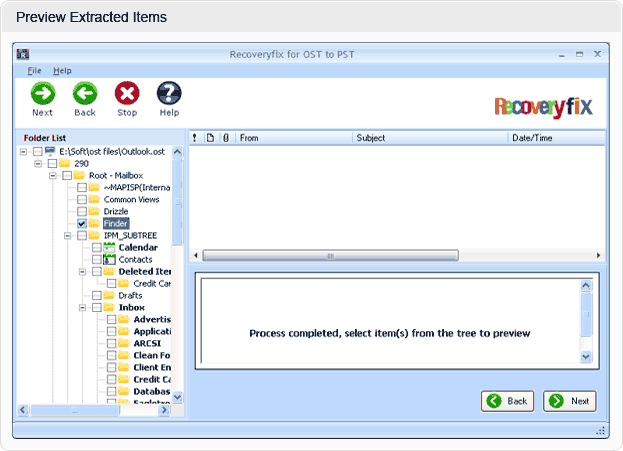623x451 pixels.
Task: Collapse the E:\Soft\ost files\Outlook.ost node
Action: pyautogui.click(x=23, y=152)
